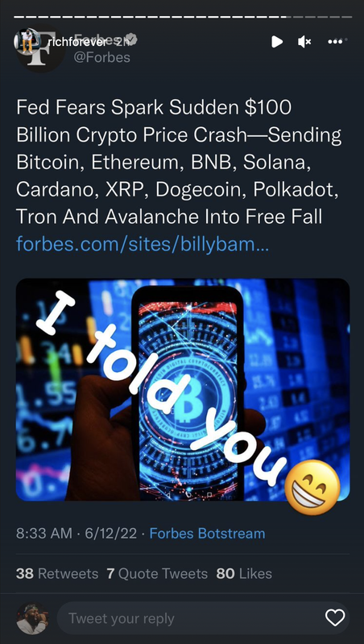364x644 pixels.
Task: Like the story with the heart icon
Action: click(335, 617)
